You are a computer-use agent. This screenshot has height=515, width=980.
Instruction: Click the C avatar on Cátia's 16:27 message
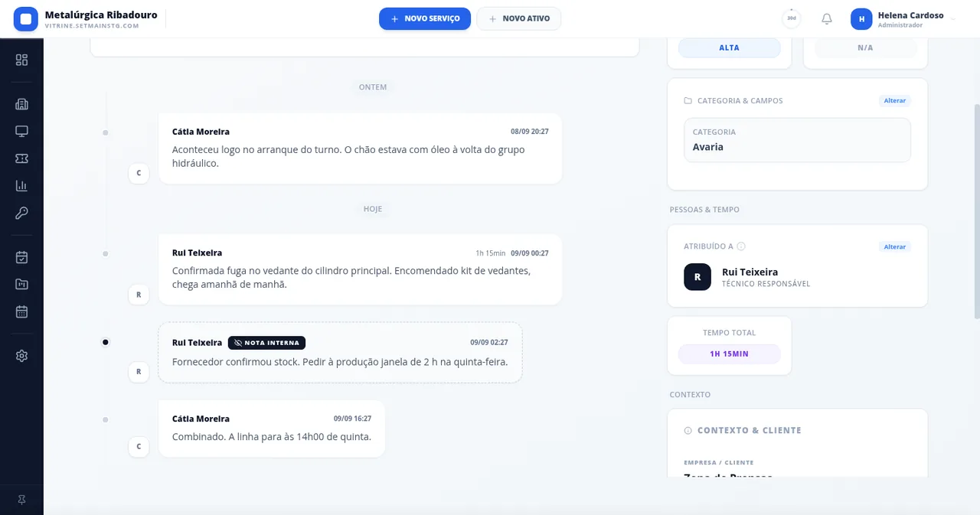pyautogui.click(x=139, y=446)
